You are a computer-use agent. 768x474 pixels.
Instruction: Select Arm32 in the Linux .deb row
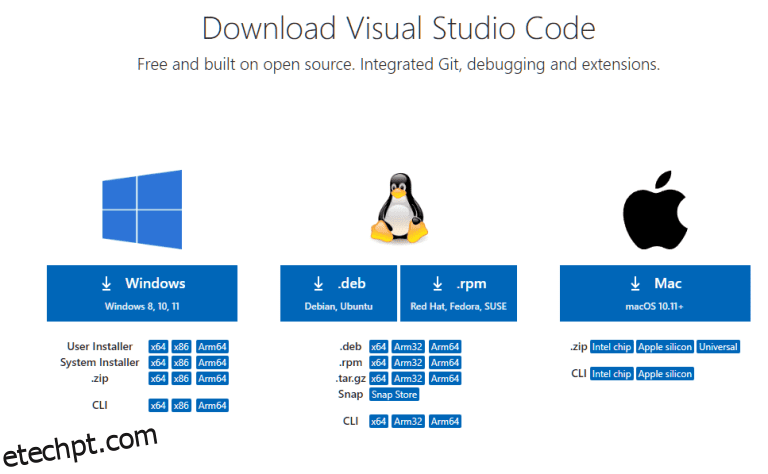tap(408, 347)
